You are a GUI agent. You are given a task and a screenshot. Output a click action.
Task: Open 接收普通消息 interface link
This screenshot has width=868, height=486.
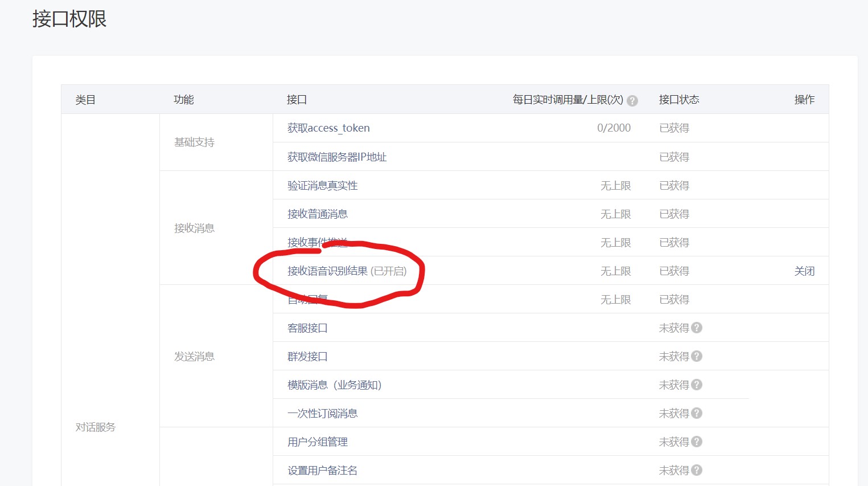(317, 214)
